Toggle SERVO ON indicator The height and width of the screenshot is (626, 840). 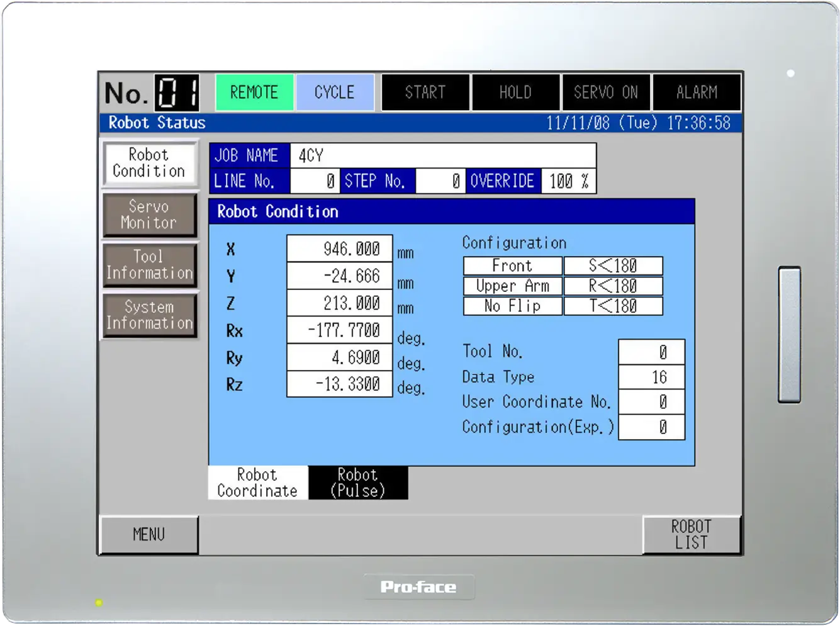606,92
